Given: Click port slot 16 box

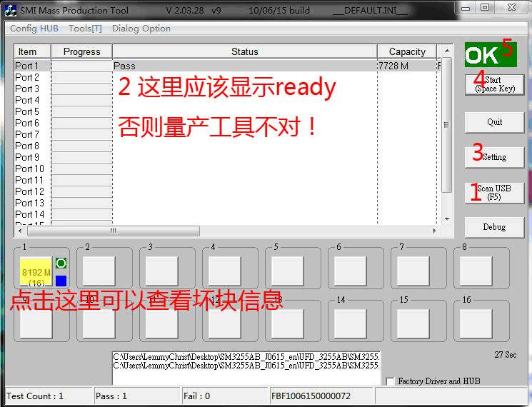Looking at the screenshot, I should [476, 323].
